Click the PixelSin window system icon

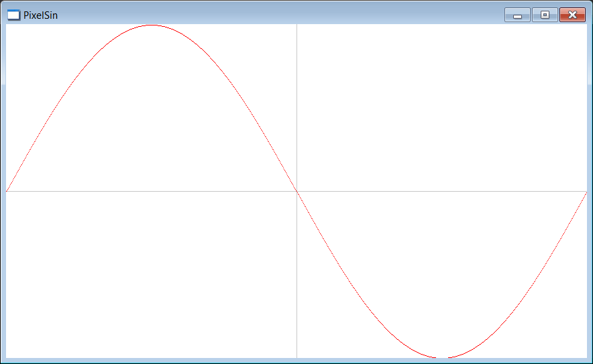14,15
